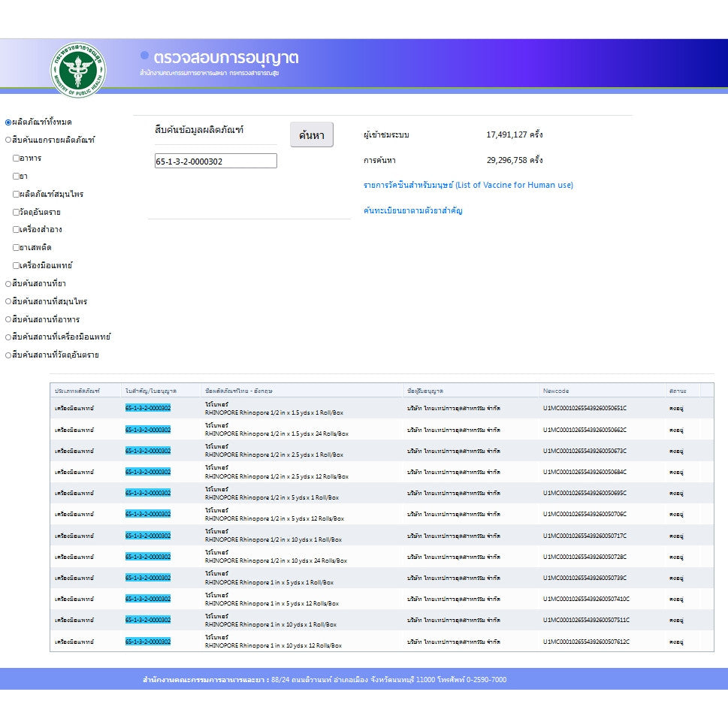Open the List of Vaccine for Human use link

point(468,185)
